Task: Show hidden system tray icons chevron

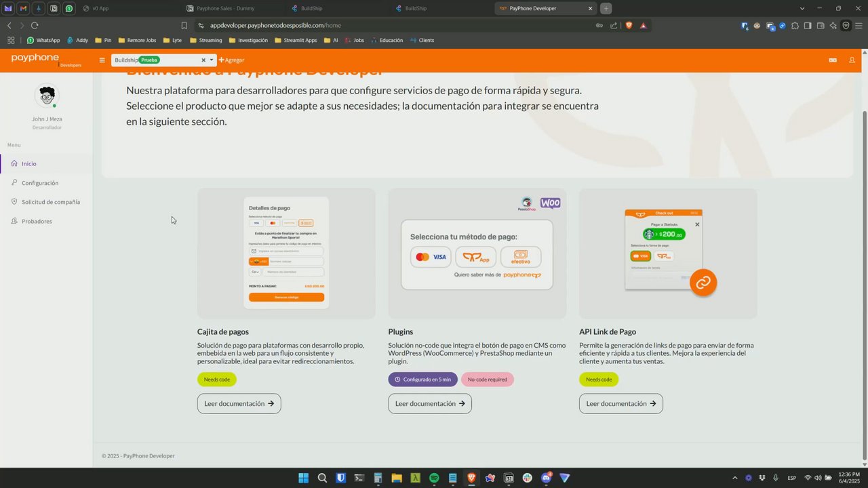Action: pos(734,478)
